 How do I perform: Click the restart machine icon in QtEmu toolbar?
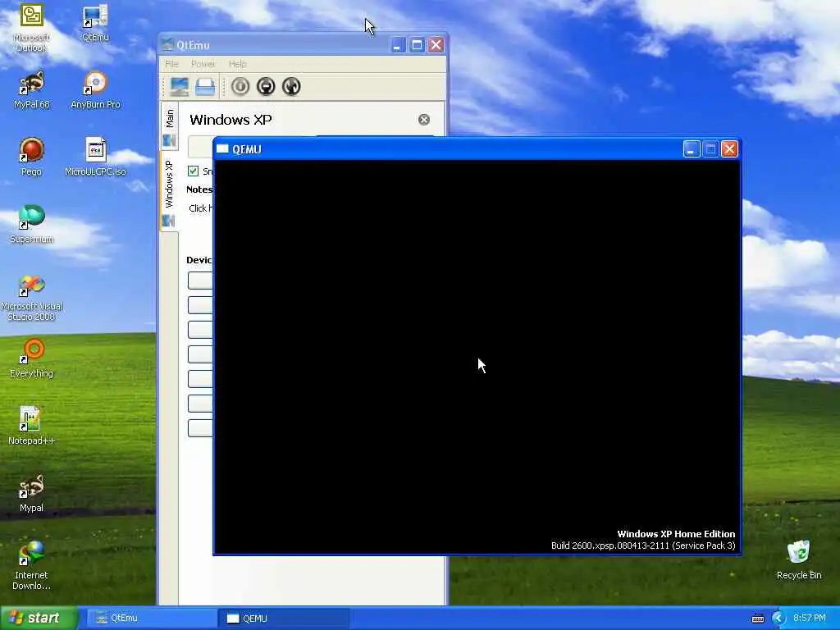coord(291,86)
